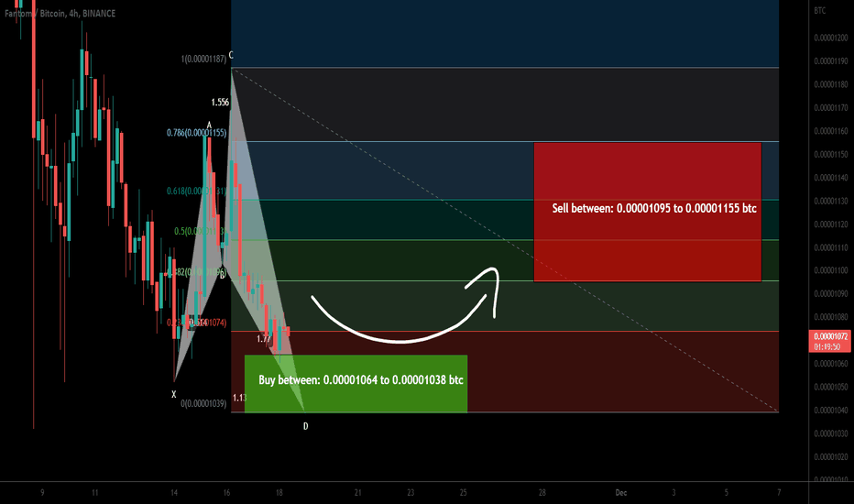Click the 0.00001150 price axis label
Screen dimensions: 854x504
click(830, 155)
